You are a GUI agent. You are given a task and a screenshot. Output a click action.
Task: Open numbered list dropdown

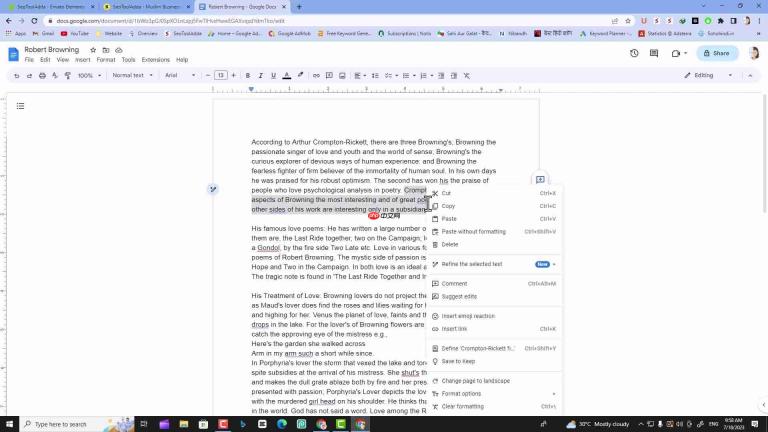(x=426, y=75)
